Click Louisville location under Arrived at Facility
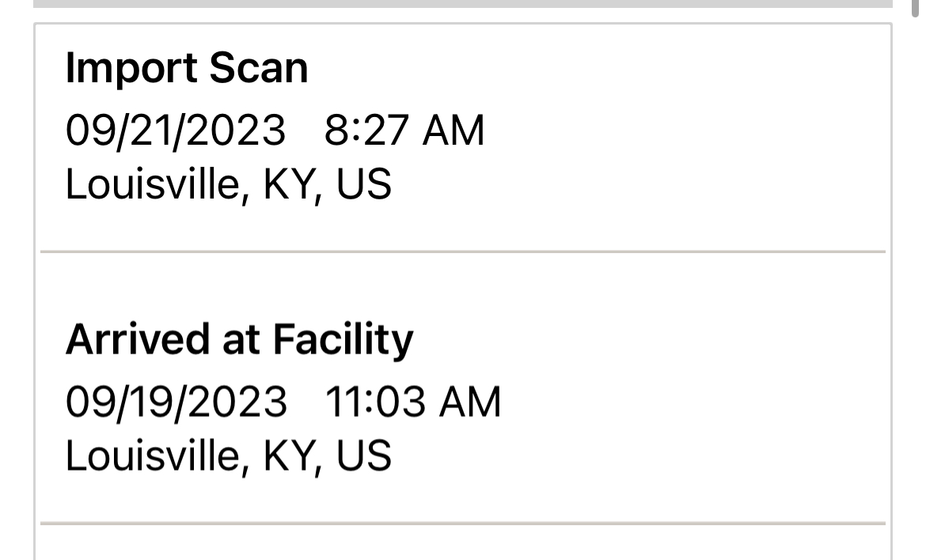Viewport: 926px width, 560px height. (228, 456)
